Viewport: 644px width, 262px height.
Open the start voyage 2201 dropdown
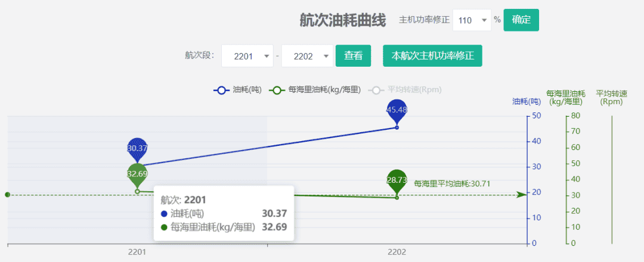coord(247,56)
